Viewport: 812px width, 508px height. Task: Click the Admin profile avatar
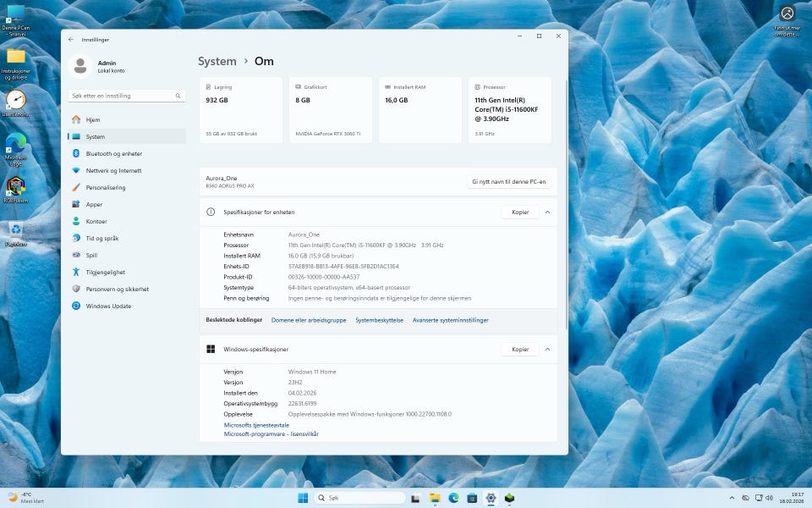tap(80, 66)
